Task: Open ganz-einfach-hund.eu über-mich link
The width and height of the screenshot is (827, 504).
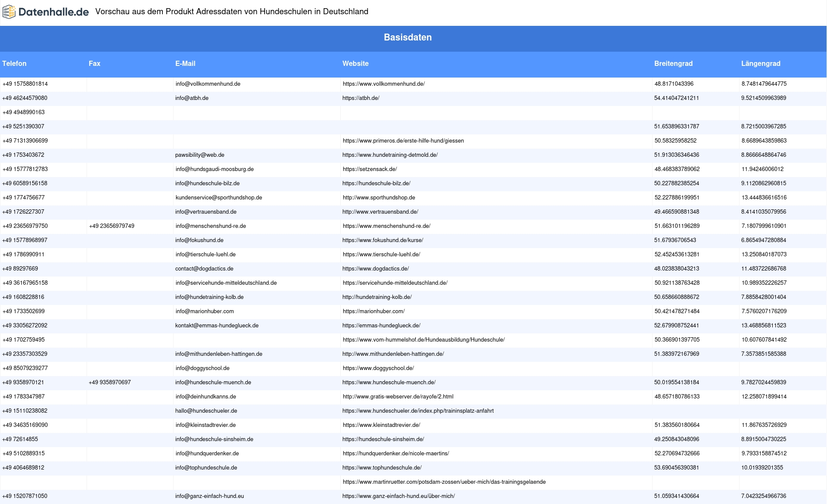Action: click(x=398, y=496)
